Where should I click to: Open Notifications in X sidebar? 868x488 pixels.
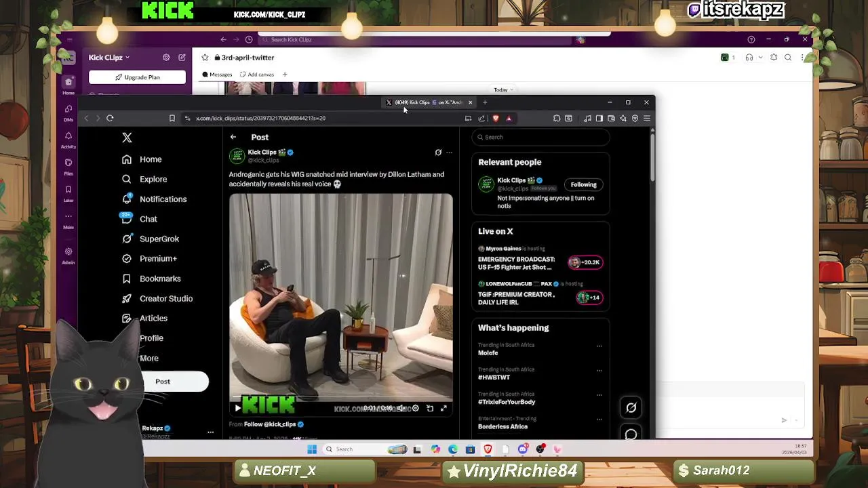154,199
